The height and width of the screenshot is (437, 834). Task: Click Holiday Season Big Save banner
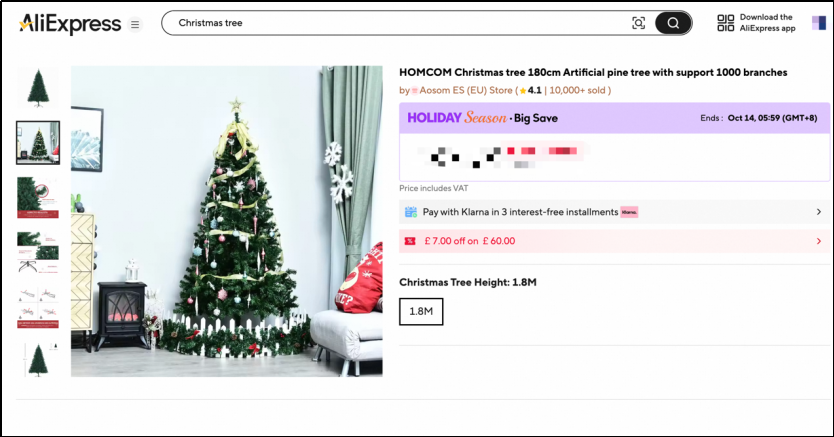[x=614, y=118]
